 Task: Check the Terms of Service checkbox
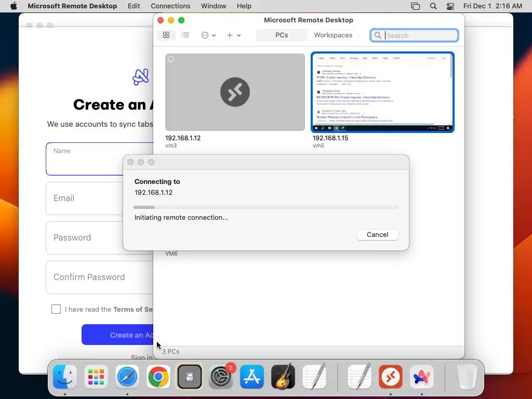(x=56, y=309)
